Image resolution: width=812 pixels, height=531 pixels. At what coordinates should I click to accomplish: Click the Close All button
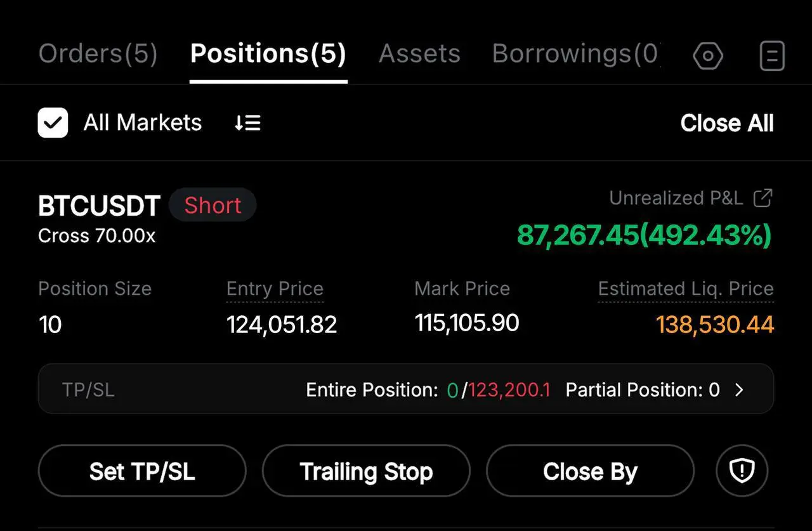(727, 123)
